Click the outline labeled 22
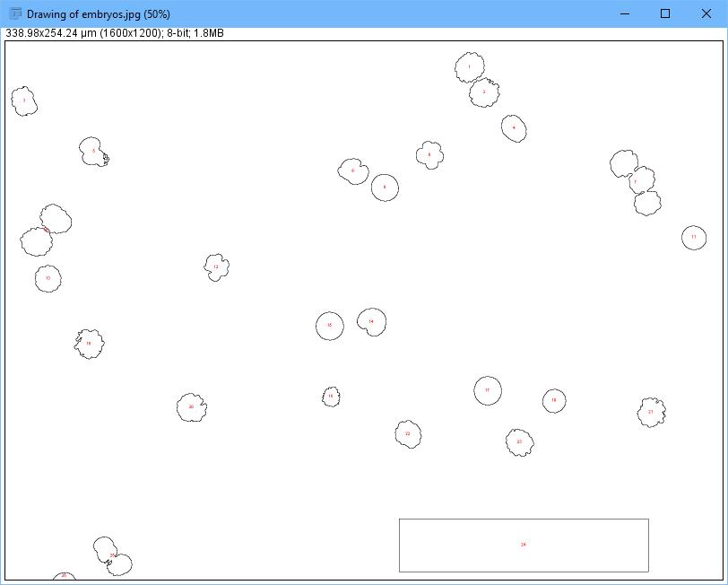This screenshot has height=585, width=728. click(408, 434)
